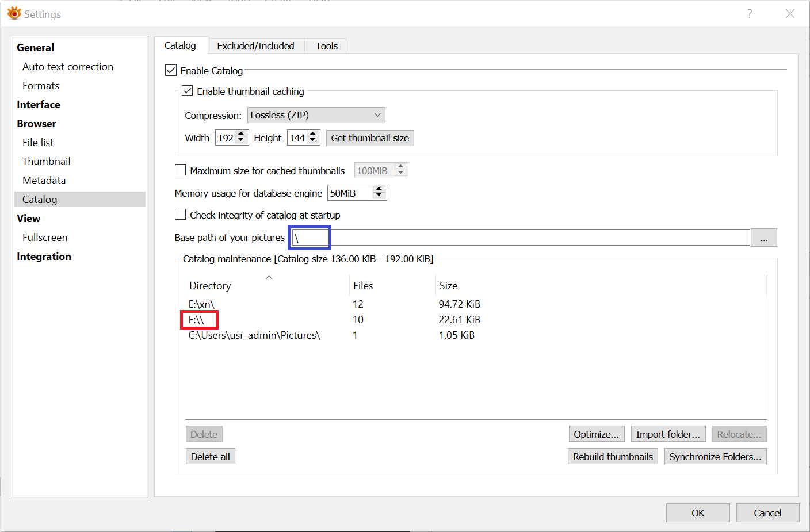This screenshot has height=532, width=810.
Task: Increase thumbnail Width value
Action: [x=241, y=134]
